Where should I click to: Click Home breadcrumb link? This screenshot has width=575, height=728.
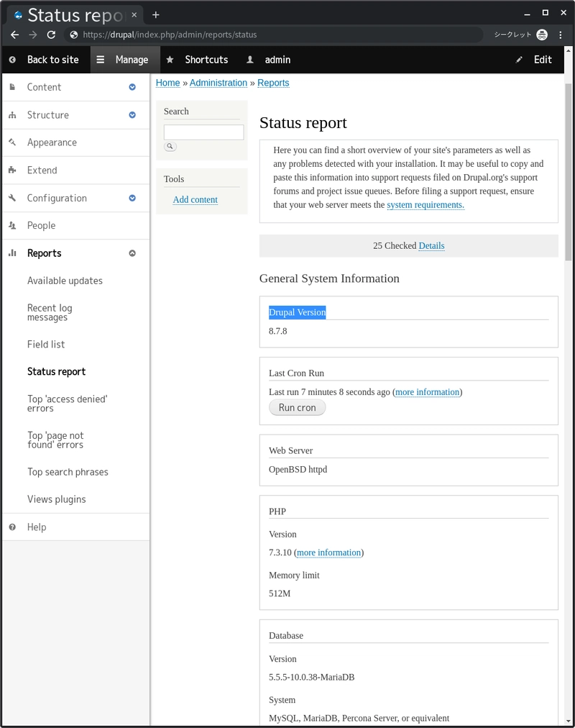[x=168, y=83]
